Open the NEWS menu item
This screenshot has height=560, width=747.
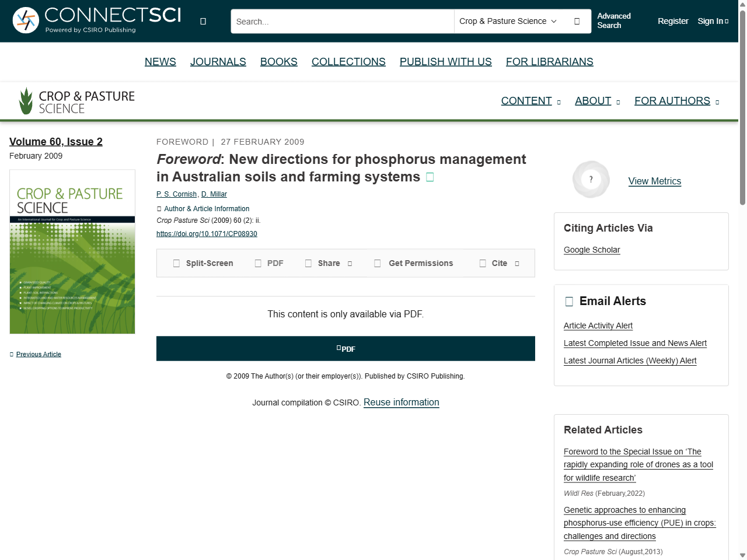160,62
